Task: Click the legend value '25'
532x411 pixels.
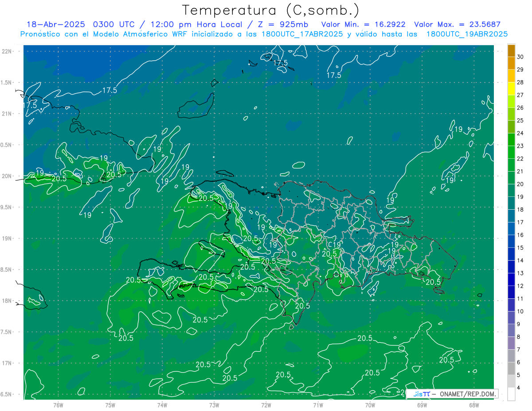Action: [520, 121]
